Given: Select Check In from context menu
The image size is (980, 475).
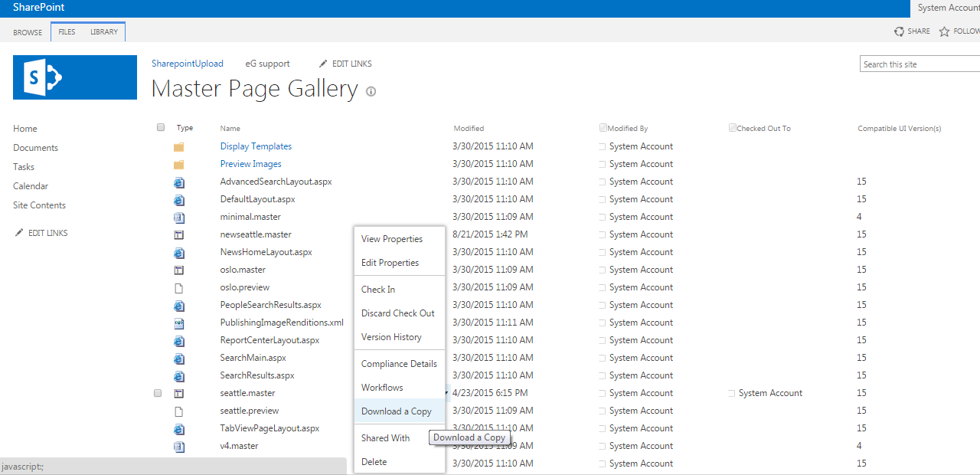Looking at the screenshot, I should (400, 290).
